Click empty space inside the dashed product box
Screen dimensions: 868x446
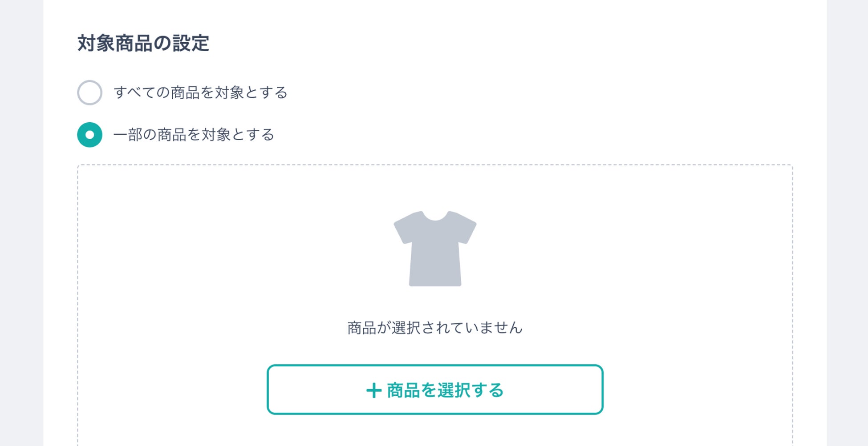tap(645, 267)
